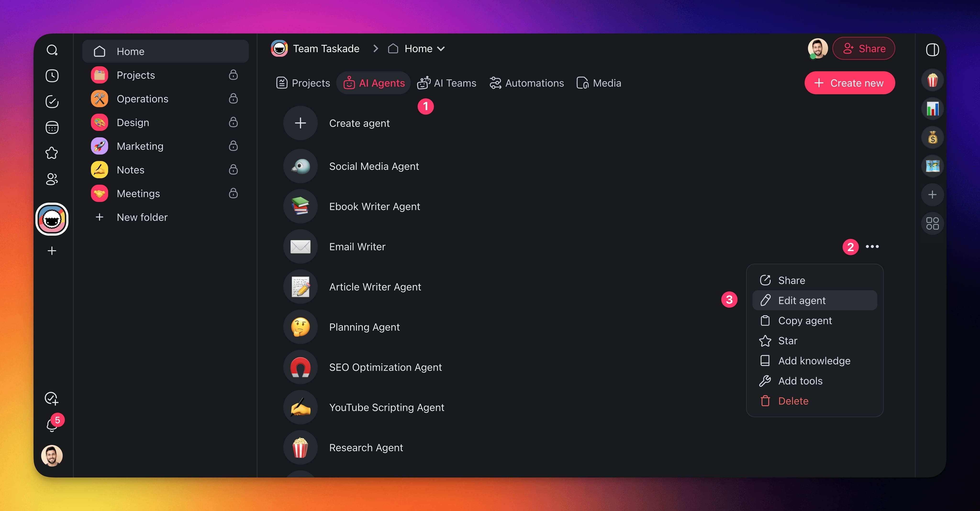Choose Edit agent from context menu
Viewport: 980px width, 511px height.
click(x=802, y=300)
